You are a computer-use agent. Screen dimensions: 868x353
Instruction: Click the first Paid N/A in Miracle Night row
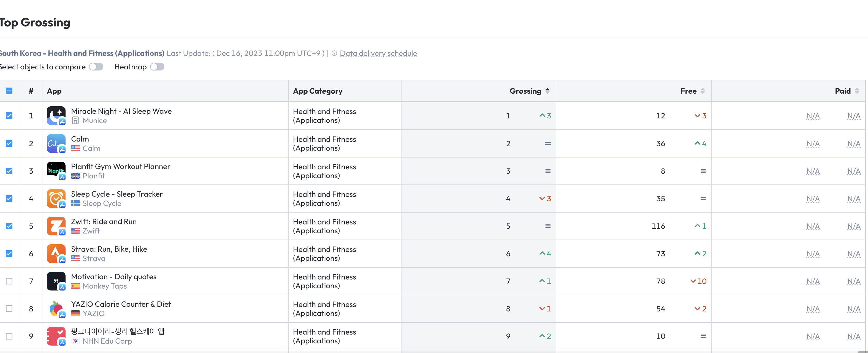point(813,116)
